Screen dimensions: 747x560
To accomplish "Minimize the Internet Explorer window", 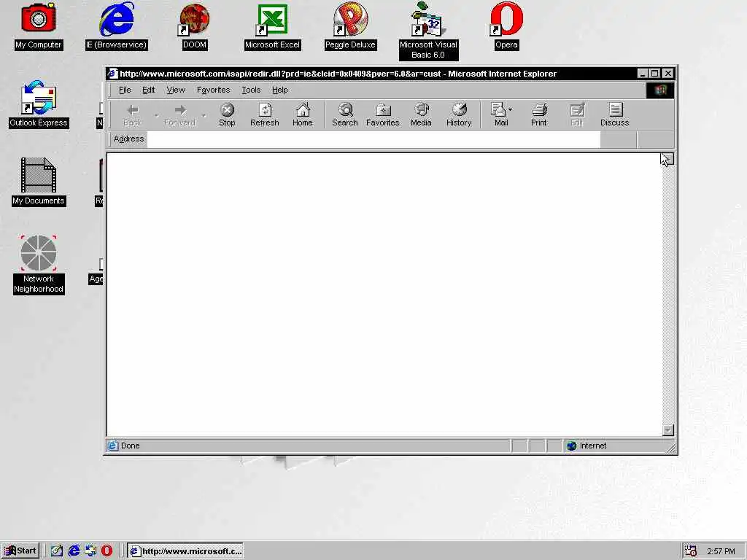I will (643, 74).
